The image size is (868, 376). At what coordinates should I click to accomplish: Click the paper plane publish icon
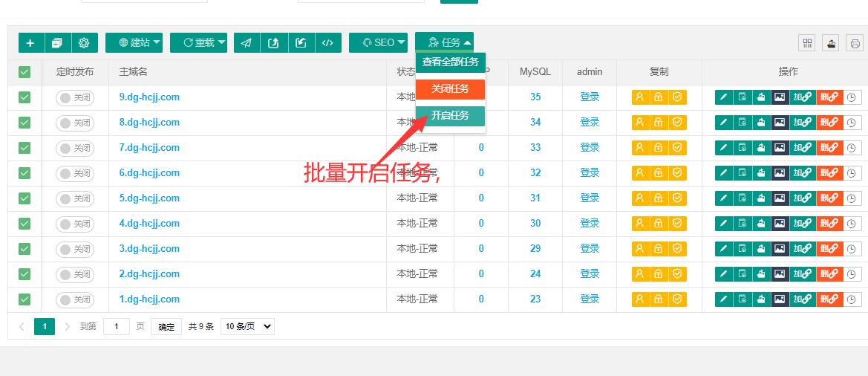coord(247,42)
